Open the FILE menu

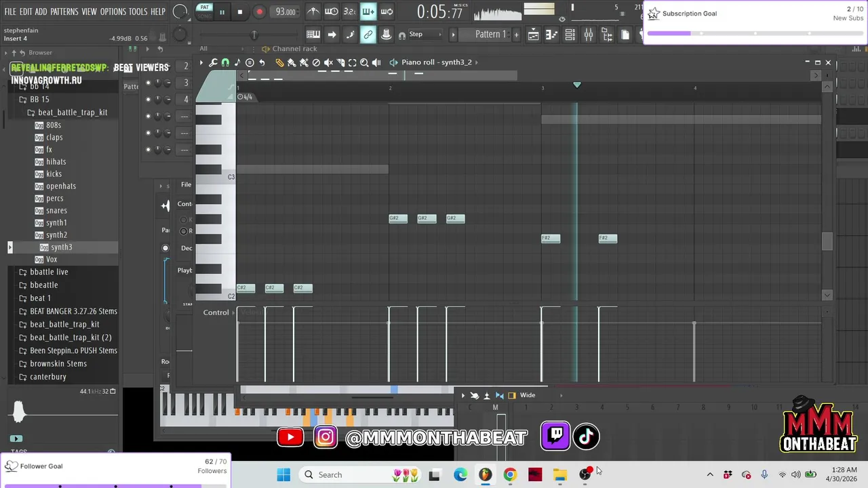pyautogui.click(x=10, y=12)
